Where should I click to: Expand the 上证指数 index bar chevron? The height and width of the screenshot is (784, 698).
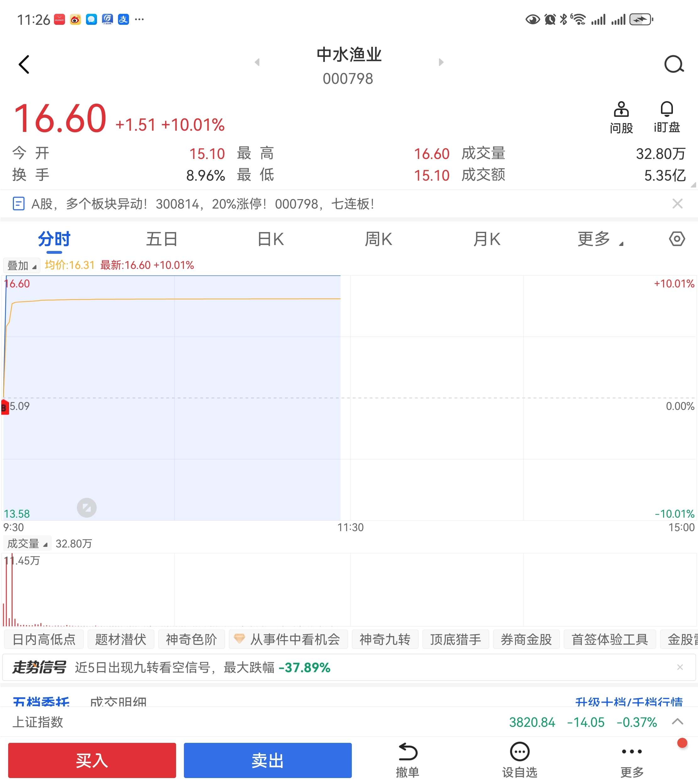(677, 721)
